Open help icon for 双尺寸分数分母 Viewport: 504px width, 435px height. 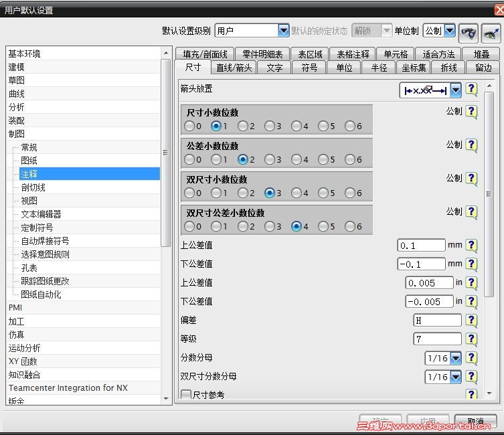coord(471,377)
